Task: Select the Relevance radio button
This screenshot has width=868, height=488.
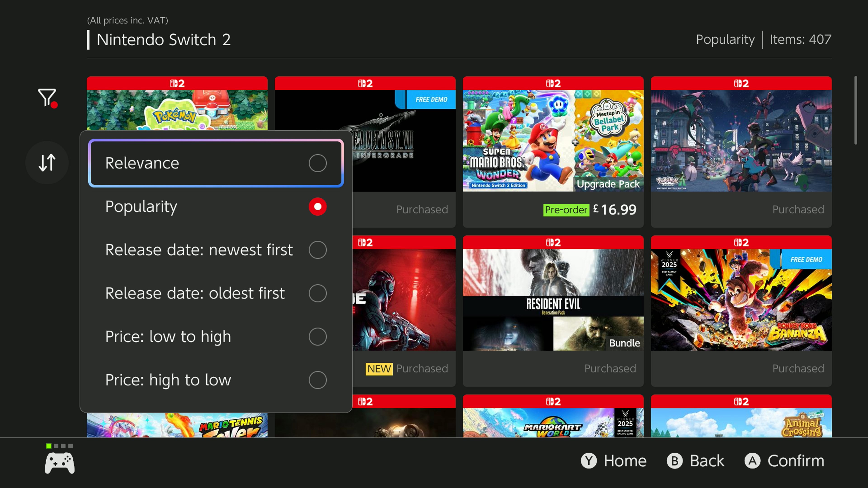Action: tap(317, 163)
